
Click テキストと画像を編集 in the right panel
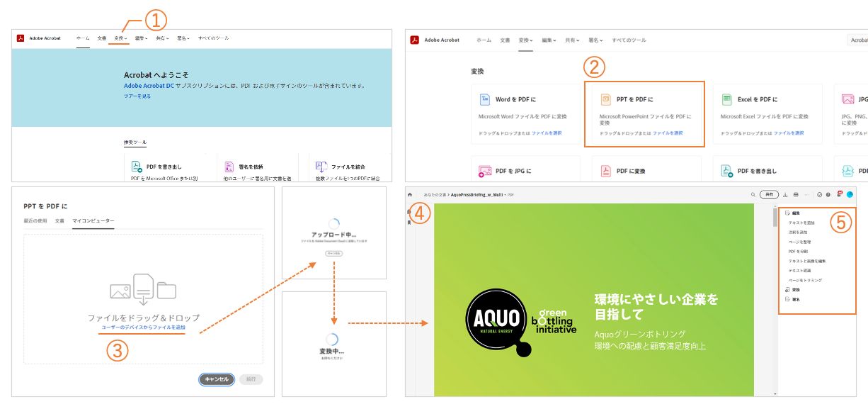coord(807,261)
